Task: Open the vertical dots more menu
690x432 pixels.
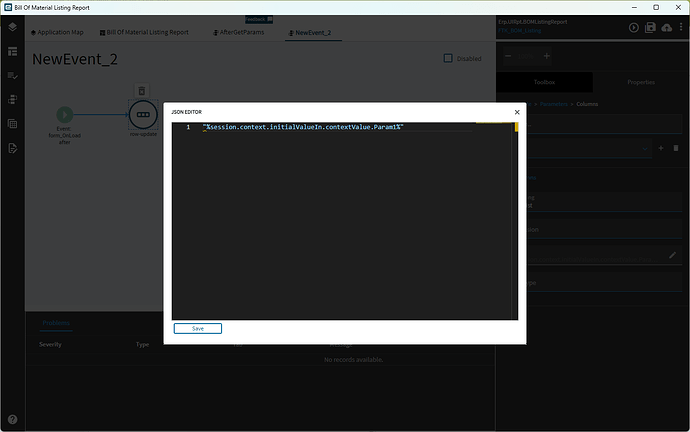Action: tap(681, 27)
